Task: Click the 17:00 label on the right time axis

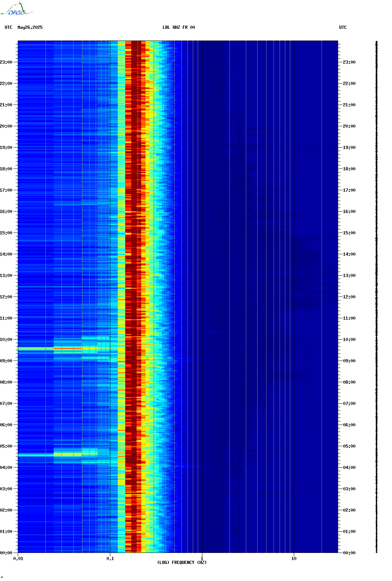Action: point(349,190)
